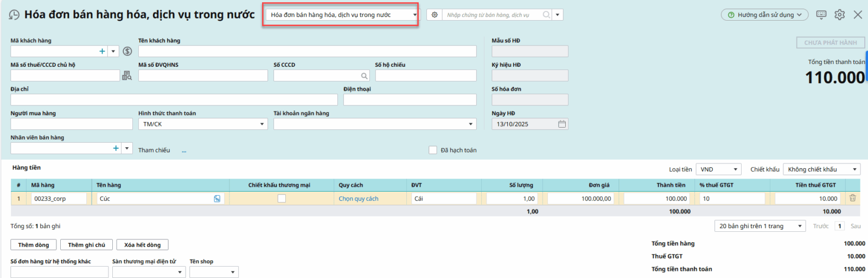
Task: Click the magnifier in voucher search field
Action: coord(546,15)
